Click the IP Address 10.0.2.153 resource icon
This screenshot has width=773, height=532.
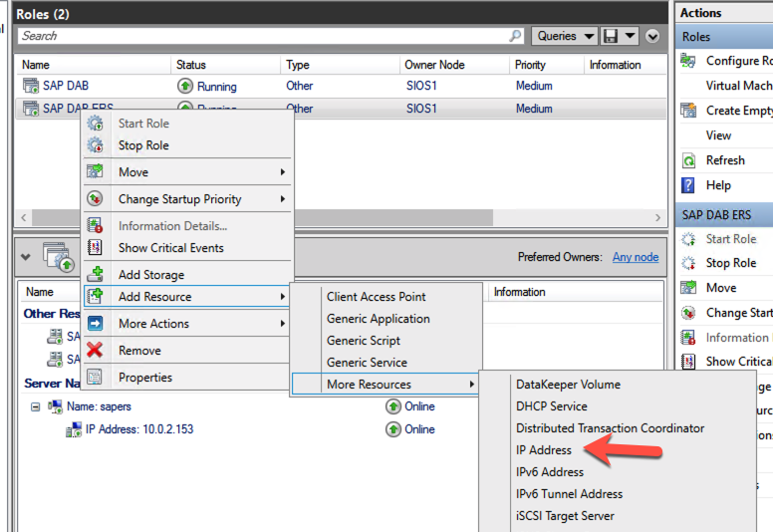(x=74, y=429)
